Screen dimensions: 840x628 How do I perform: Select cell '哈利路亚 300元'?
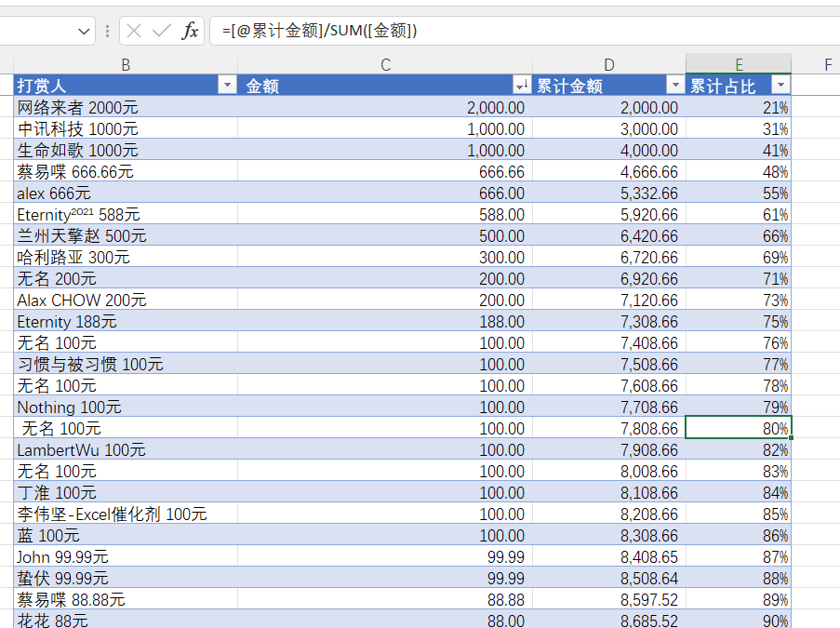point(126,257)
